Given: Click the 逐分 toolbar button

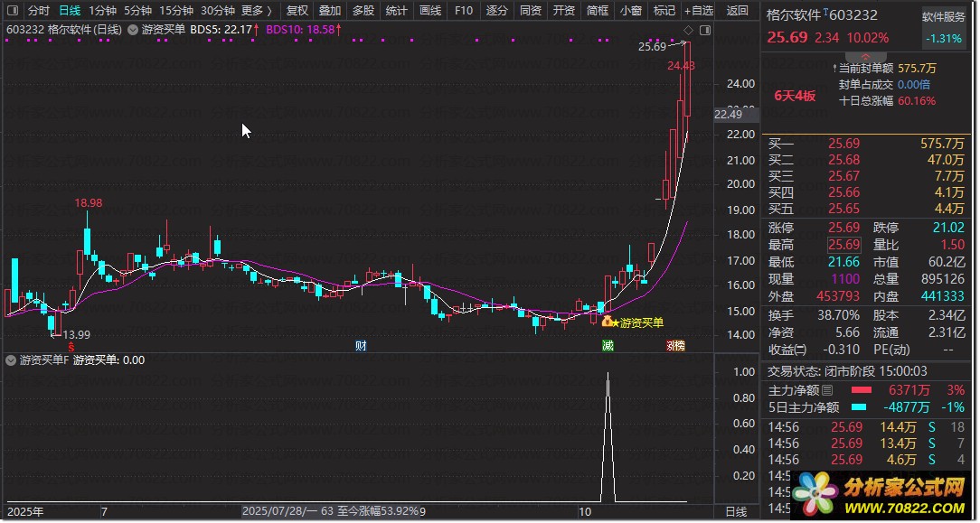Looking at the screenshot, I should coord(497,11).
